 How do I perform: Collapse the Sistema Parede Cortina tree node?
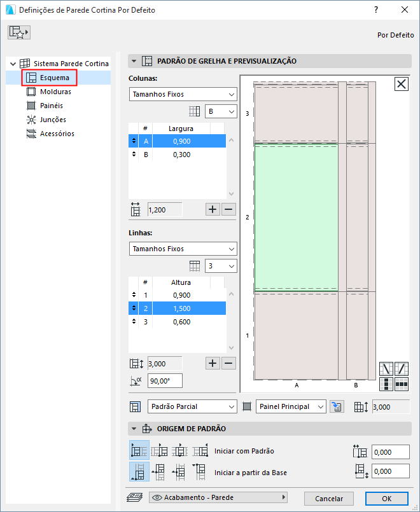tap(13, 64)
